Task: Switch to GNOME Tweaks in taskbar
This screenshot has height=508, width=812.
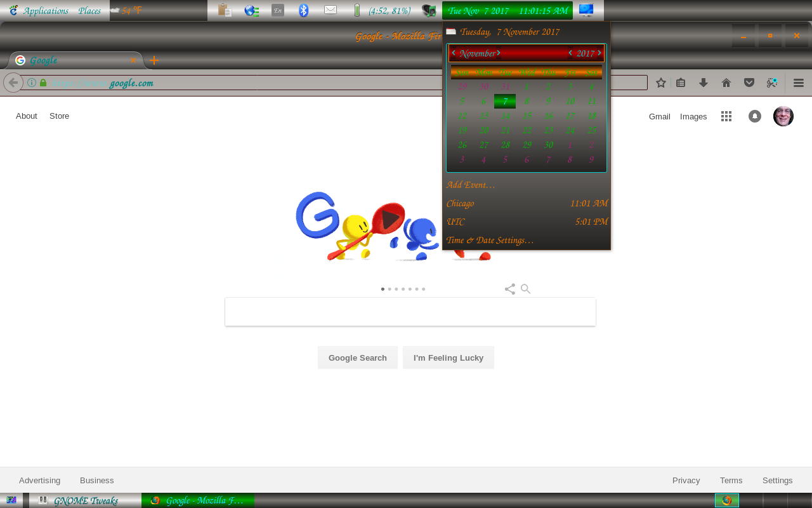Action: [x=85, y=500]
